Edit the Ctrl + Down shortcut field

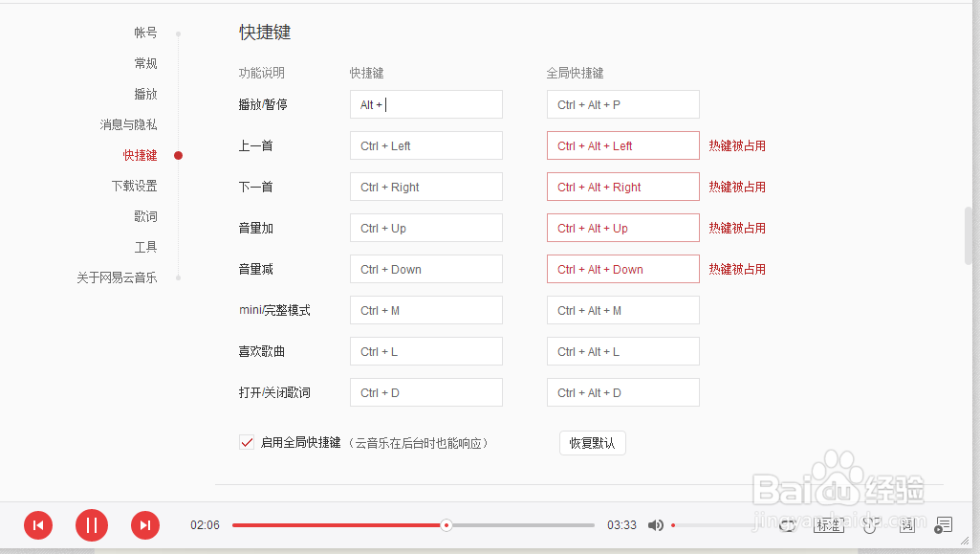point(426,270)
